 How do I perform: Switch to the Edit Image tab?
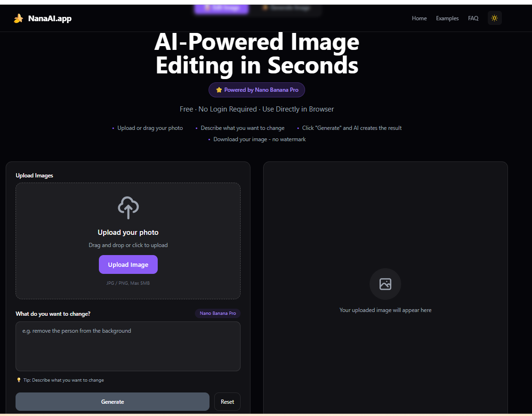click(221, 8)
